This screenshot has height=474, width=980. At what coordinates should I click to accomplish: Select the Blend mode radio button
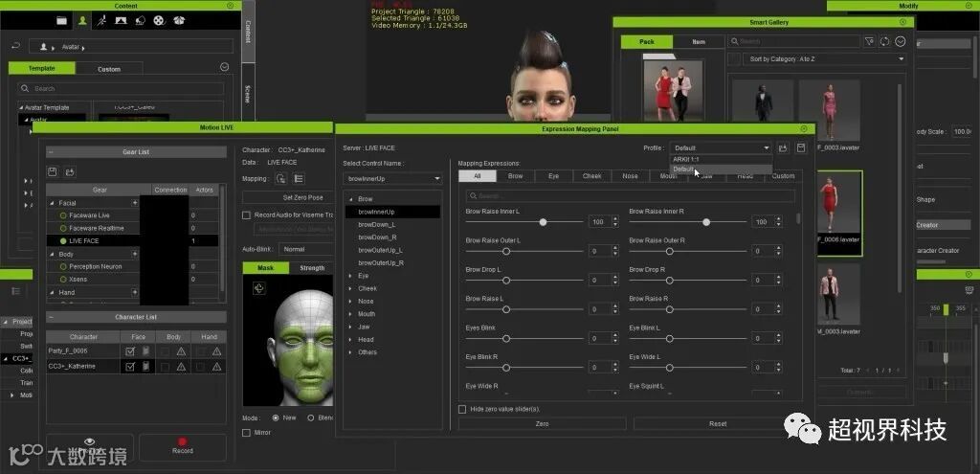[311, 418]
